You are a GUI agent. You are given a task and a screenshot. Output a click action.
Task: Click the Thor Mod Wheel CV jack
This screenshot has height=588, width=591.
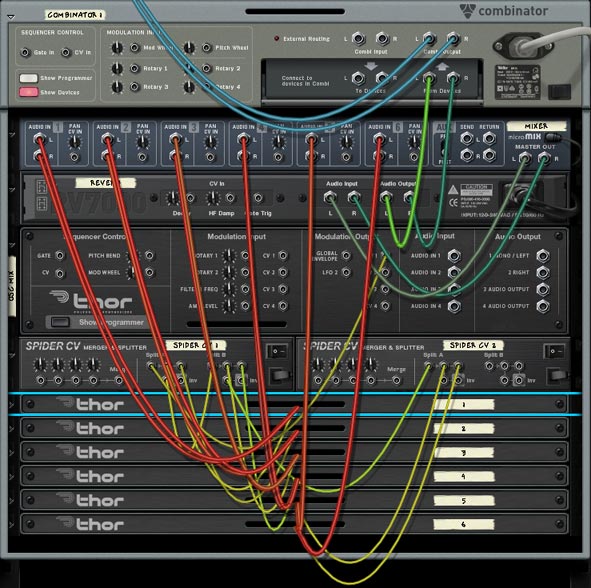[150, 272]
